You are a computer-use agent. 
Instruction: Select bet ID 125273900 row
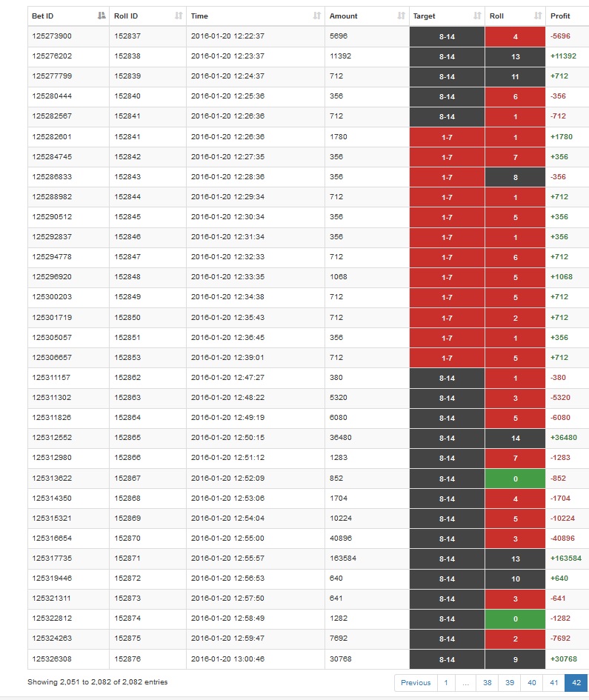[x=308, y=36]
